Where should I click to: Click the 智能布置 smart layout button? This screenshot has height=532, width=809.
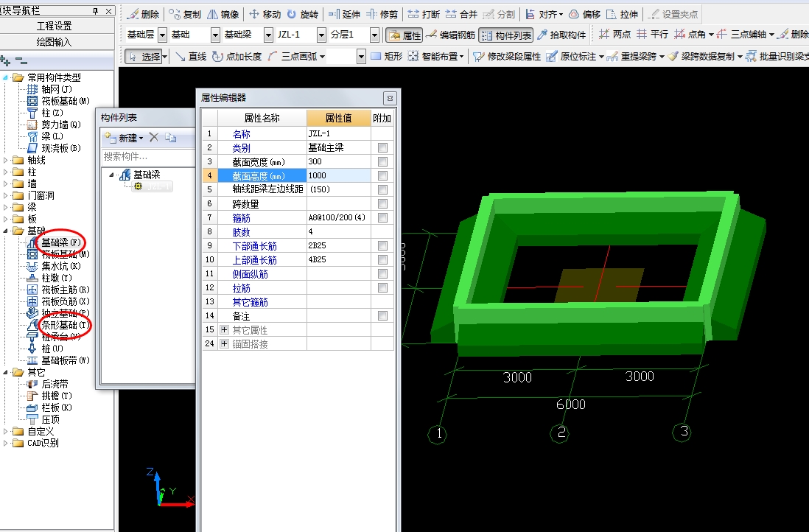coord(436,56)
